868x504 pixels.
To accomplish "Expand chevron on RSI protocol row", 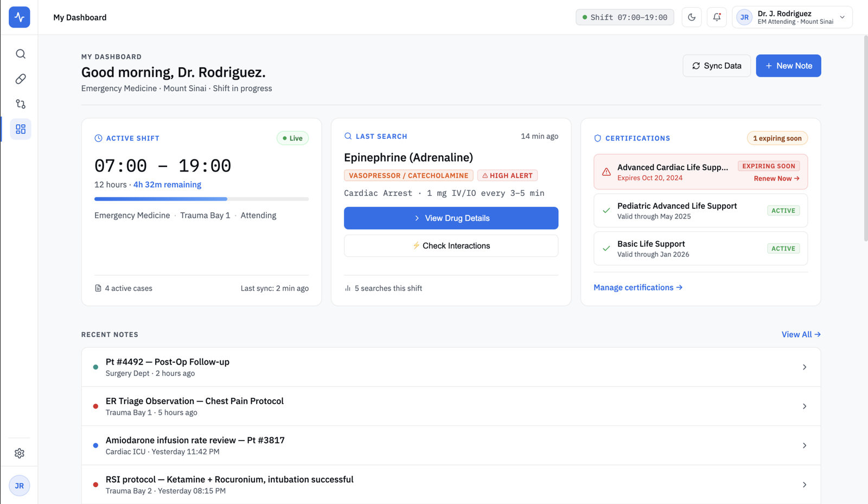I will tap(805, 484).
